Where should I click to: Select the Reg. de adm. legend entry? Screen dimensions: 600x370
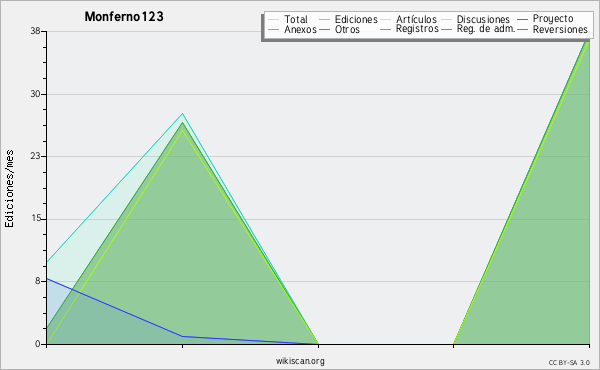click(x=486, y=29)
